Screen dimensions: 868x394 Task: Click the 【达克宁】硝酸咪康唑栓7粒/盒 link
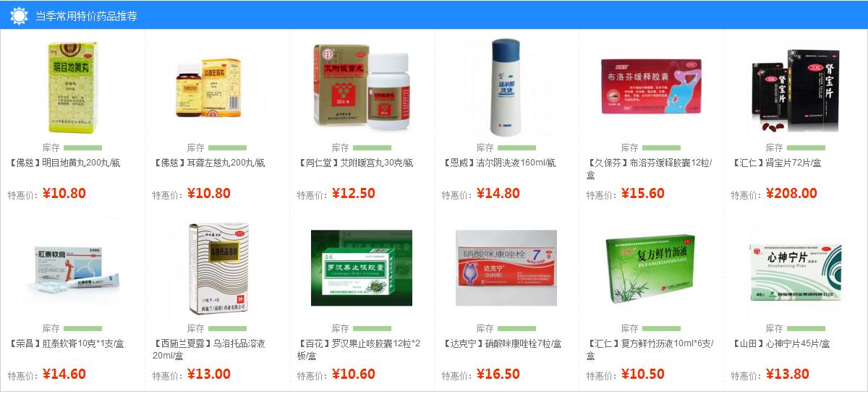coord(502,344)
